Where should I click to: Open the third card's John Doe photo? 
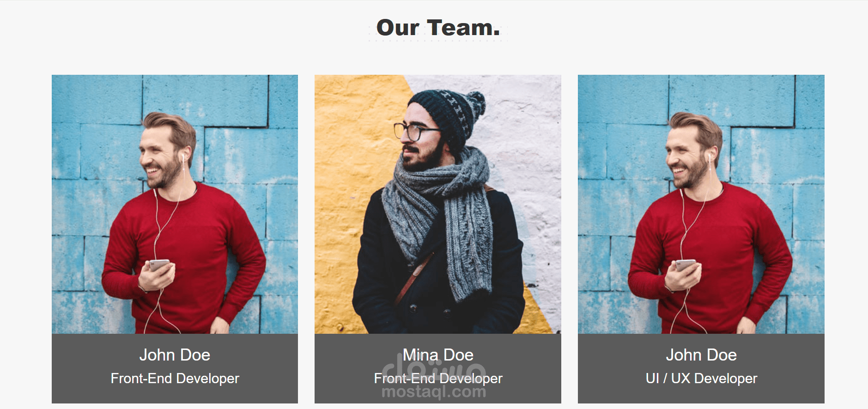[x=701, y=204]
